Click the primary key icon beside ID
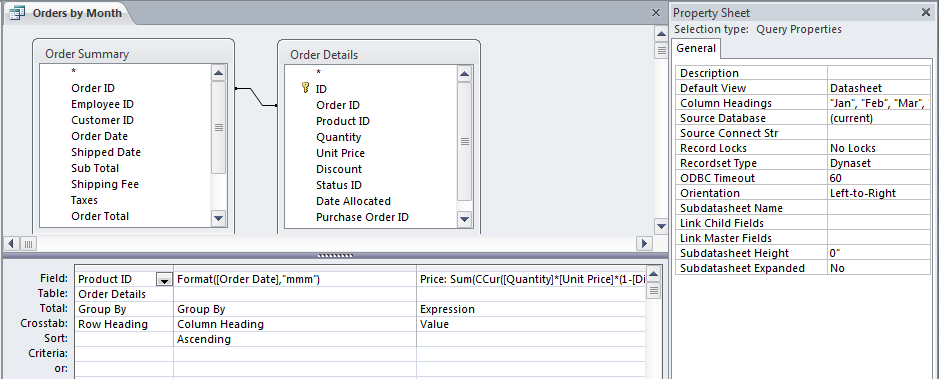Viewport: 939px width, 379px height. (x=305, y=89)
